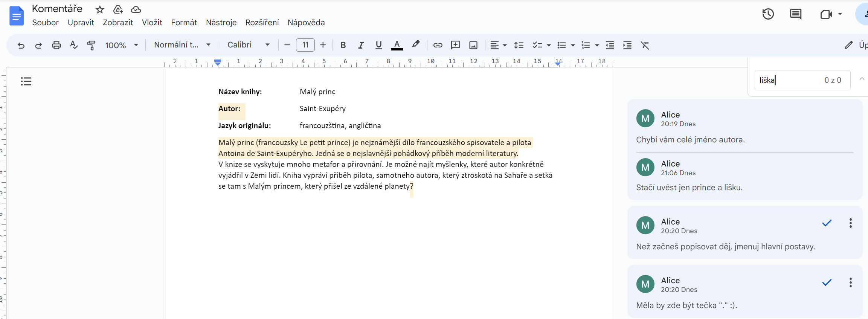Resolve the comment about hlavní postavy
This screenshot has width=868, height=319.
pyautogui.click(x=827, y=223)
